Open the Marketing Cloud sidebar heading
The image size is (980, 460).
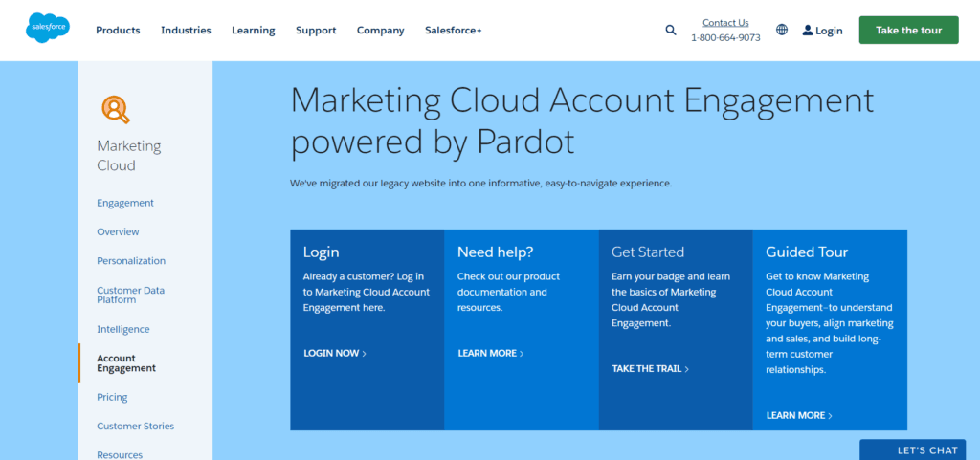[x=129, y=156]
